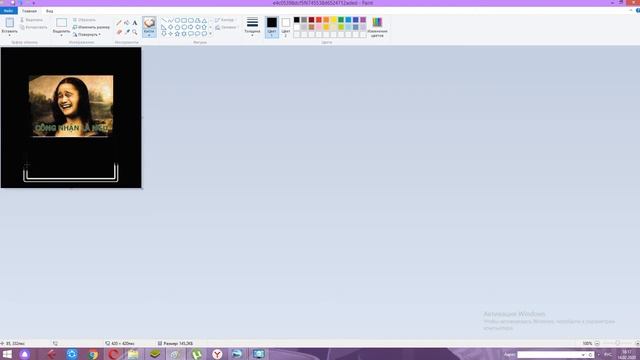Choose the oval shape
This screenshot has height=360, width=640.
[x=177, y=20]
